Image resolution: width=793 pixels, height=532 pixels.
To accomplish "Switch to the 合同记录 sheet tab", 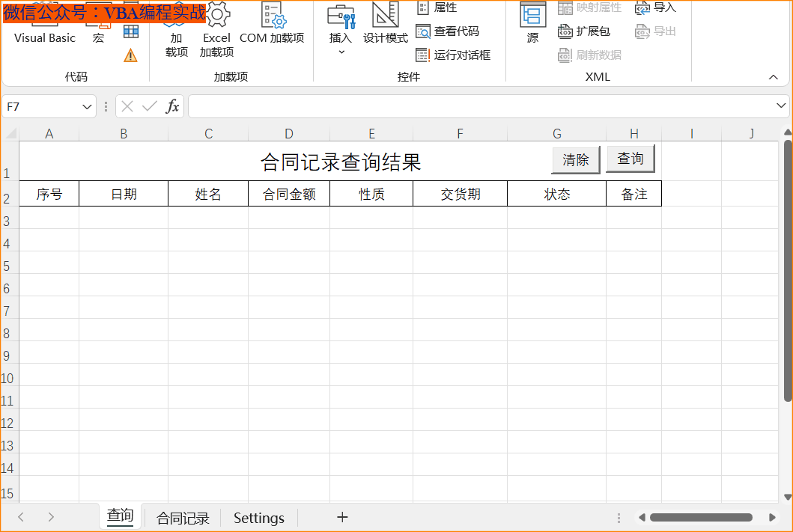I will tap(183, 518).
